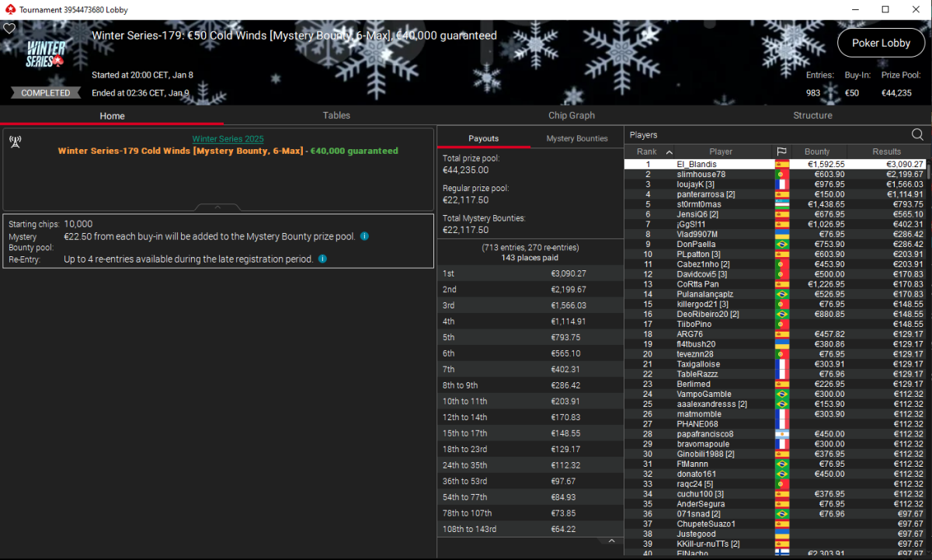This screenshot has width=932, height=560.
Task: Click the Re-Entry info icon
Action: point(323,259)
